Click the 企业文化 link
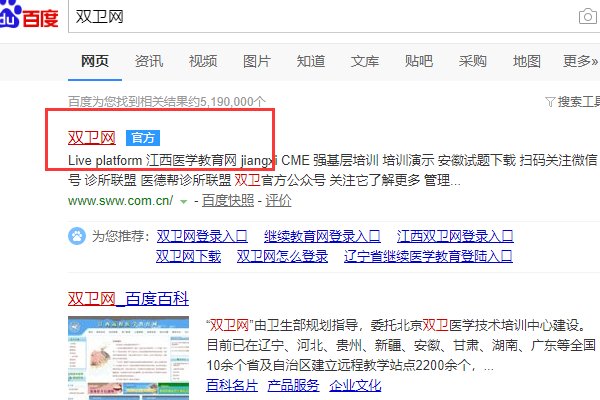Viewport: 600px width, 400px height. pos(355,385)
